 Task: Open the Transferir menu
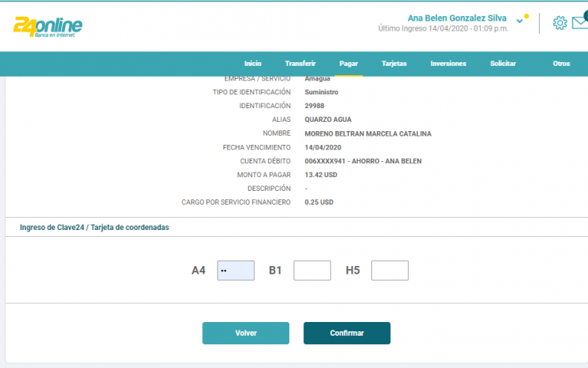click(300, 64)
